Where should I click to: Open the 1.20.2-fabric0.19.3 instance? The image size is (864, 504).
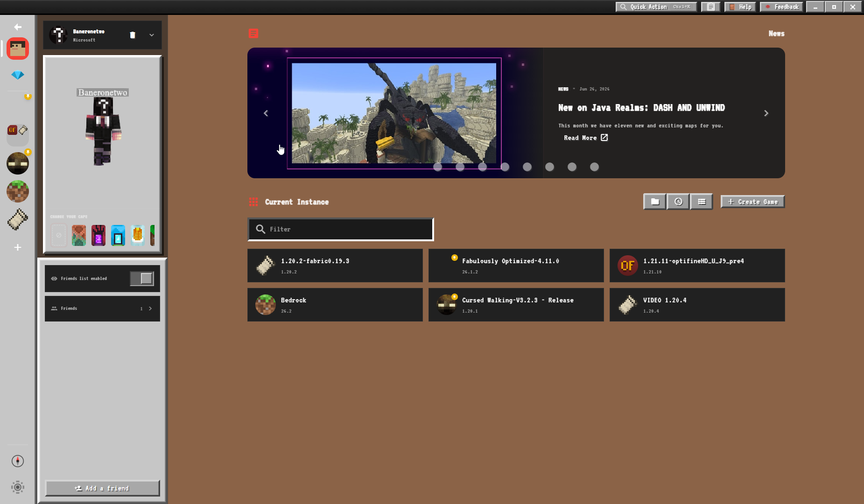(335, 266)
